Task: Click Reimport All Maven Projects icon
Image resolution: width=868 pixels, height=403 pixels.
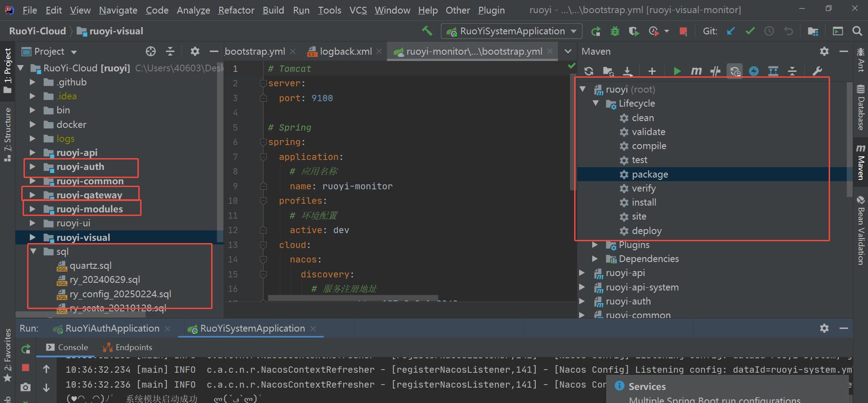Action: (589, 71)
